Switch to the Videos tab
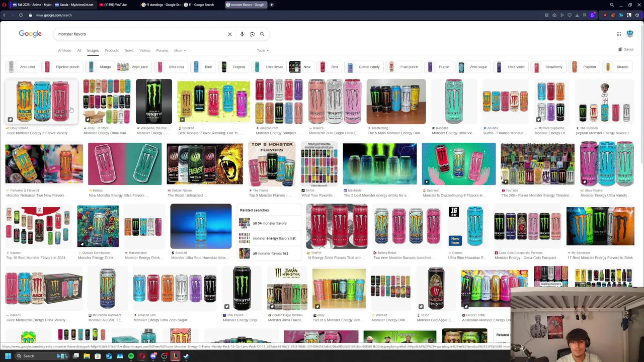644x362 pixels. pos(145,50)
